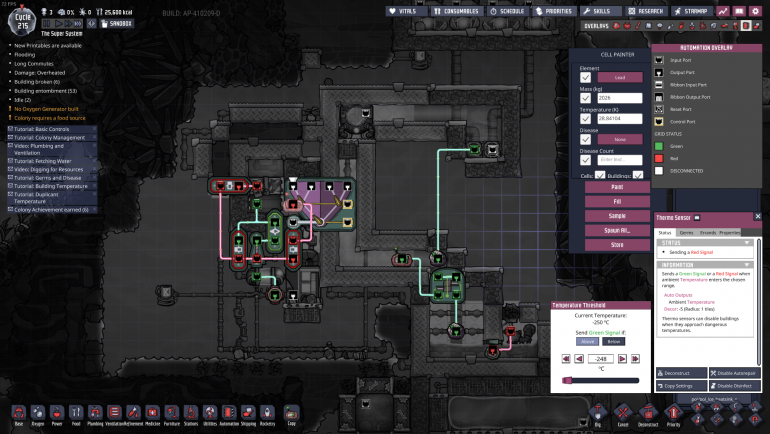This screenshot has height=434, width=770.
Task: Click the Priority tool icon
Action: pos(673,412)
